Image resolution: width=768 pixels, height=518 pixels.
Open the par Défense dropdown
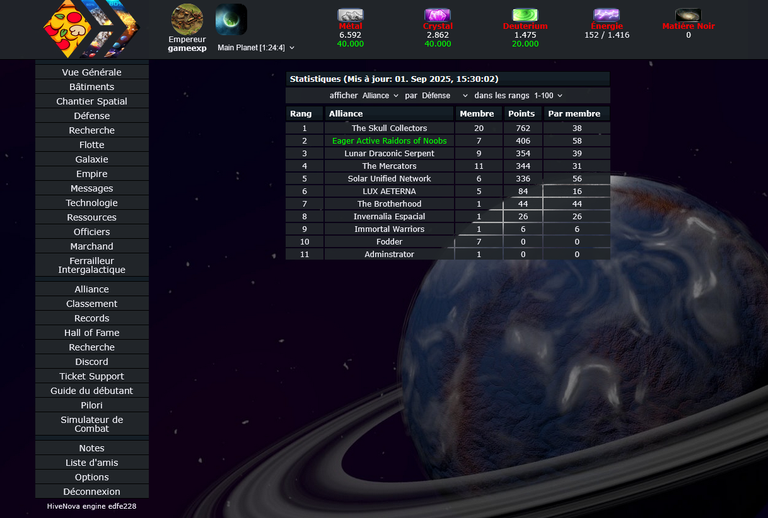click(x=445, y=95)
